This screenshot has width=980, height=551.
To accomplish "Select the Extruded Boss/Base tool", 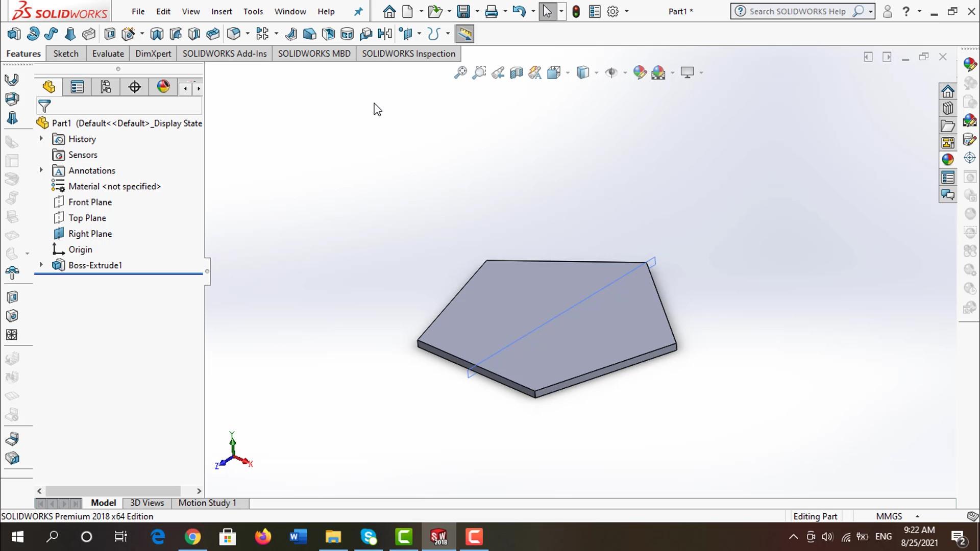I will [x=14, y=34].
